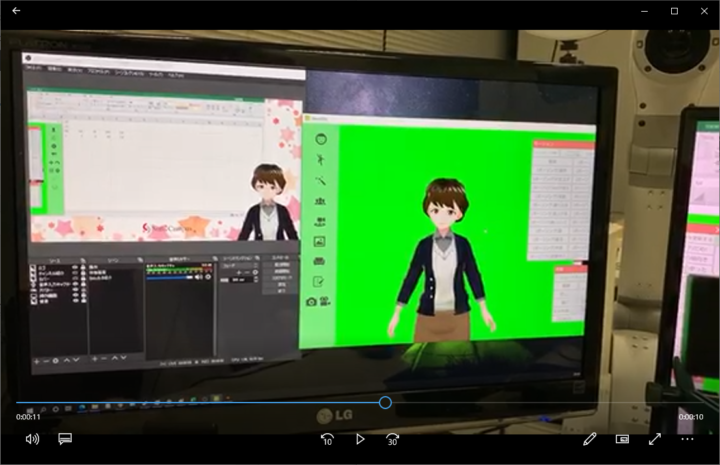
Task: Open the three-dots more options menu
Action: pos(687,439)
